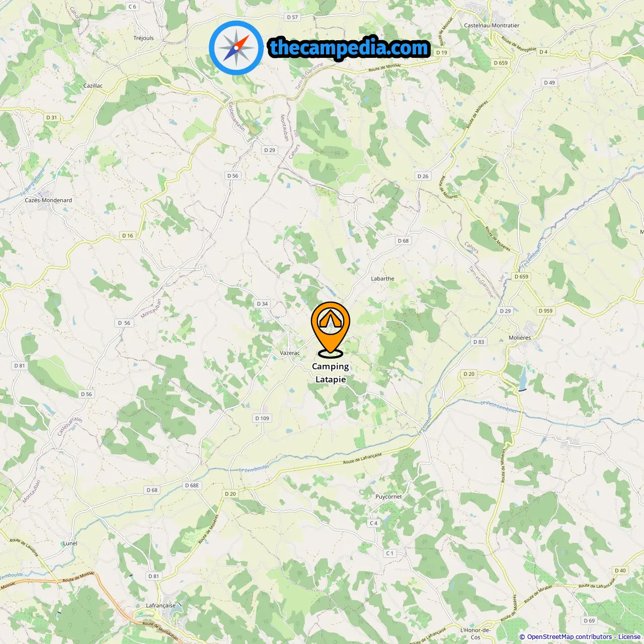Viewport: 644px width, 644px height.
Task: Click the D 83 road shield
Action: click(478, 342)
